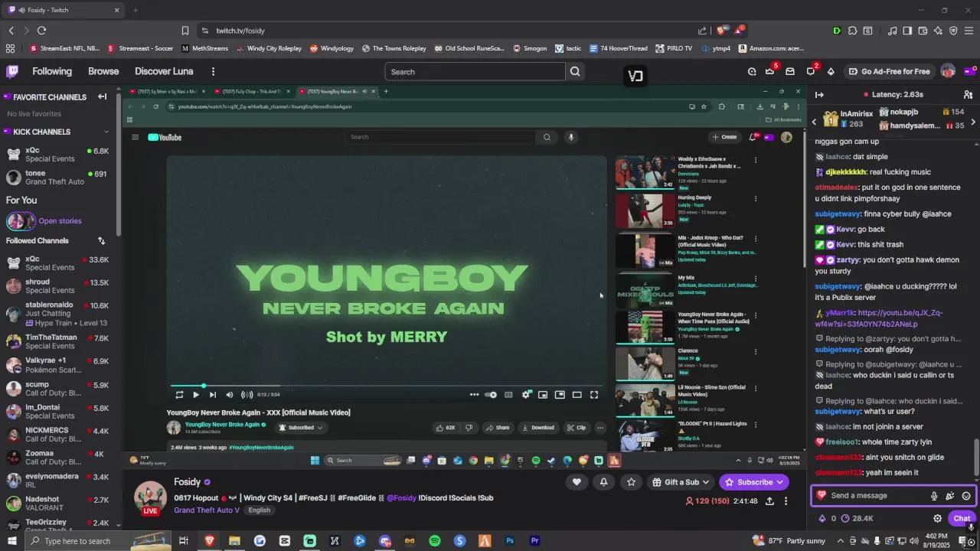Viewport: 980px width, 551px height.
Task: Open the Whispers chat bubble icon
Action: point(811,72)
